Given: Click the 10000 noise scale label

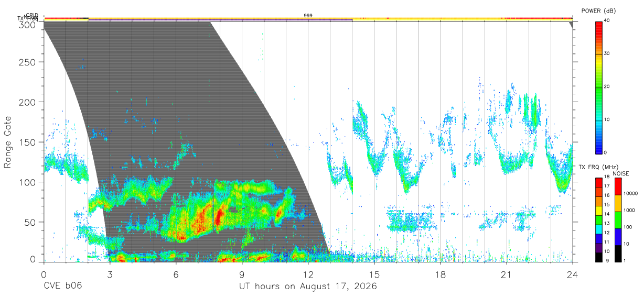Looking at the screenshot, I should pos(630,193).
